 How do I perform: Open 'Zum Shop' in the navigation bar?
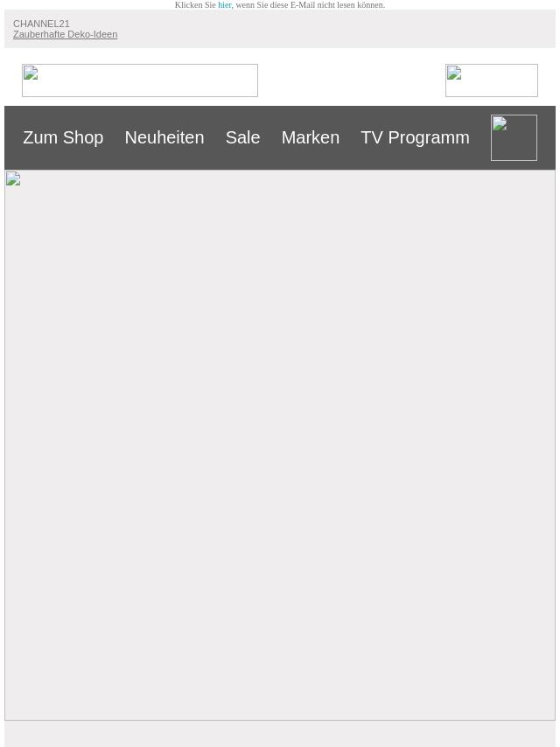63,137
